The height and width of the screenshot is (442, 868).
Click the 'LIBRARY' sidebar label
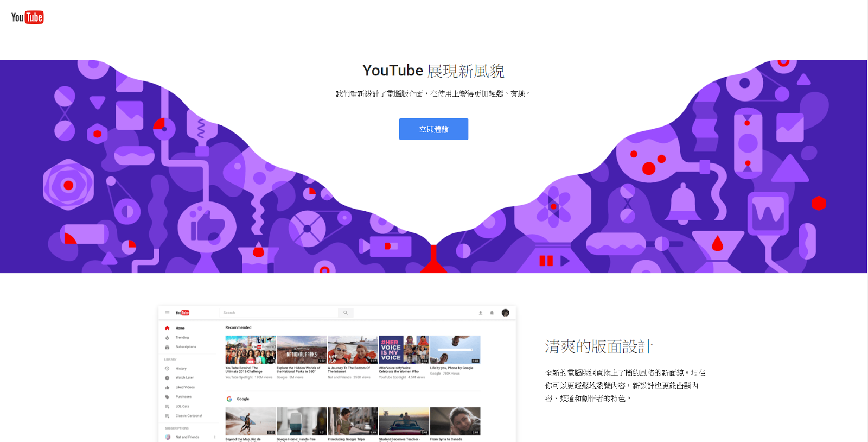point(170,359)
